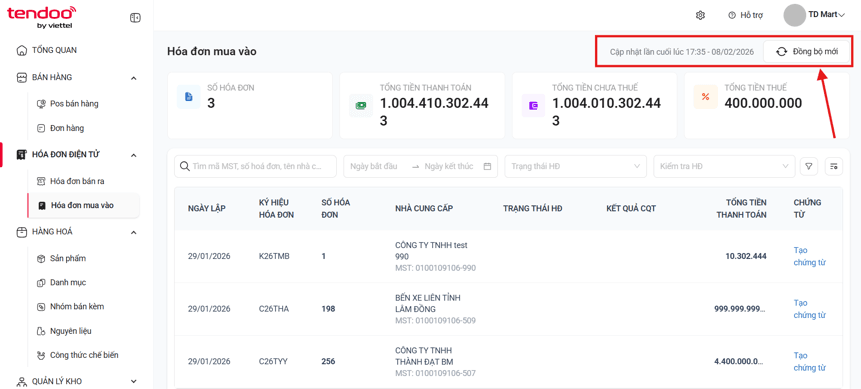Screen dimensions: 861x389
Task: Focus the Tìm mã MST search field
Action: (255, 166)
